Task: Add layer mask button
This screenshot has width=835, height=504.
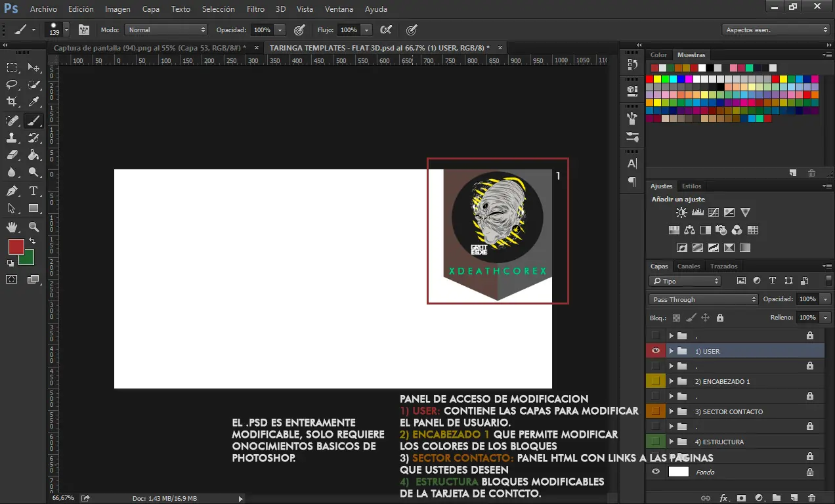Action: pyautogui.click(x=742, y=498)
